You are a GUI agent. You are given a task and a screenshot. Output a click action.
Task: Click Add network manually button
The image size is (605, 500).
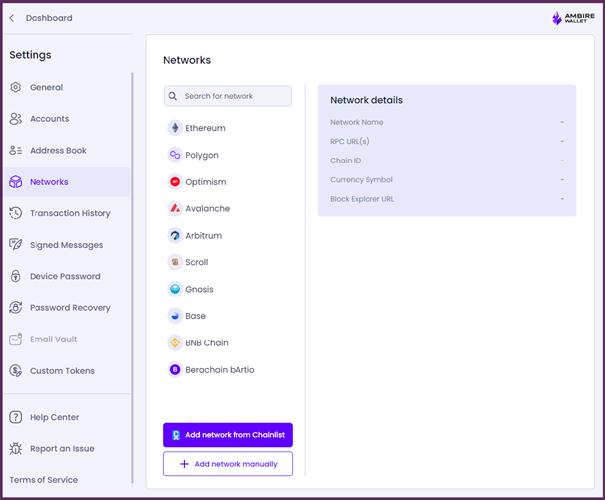point(228,464)
